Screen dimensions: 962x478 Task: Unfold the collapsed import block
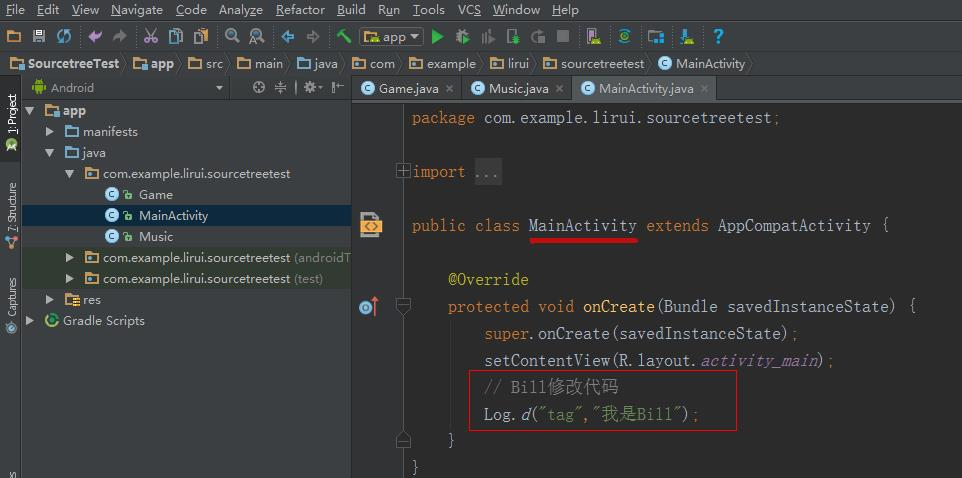403,171
